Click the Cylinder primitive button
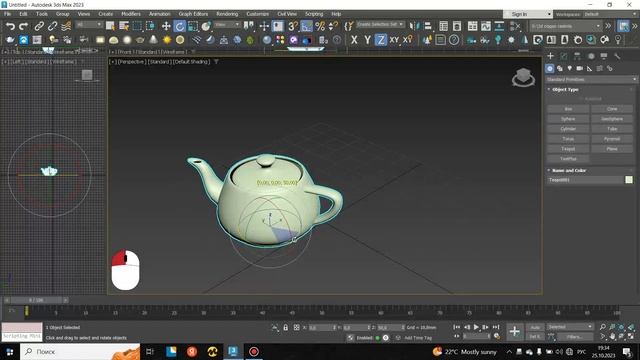 click(x=568, y=129)
